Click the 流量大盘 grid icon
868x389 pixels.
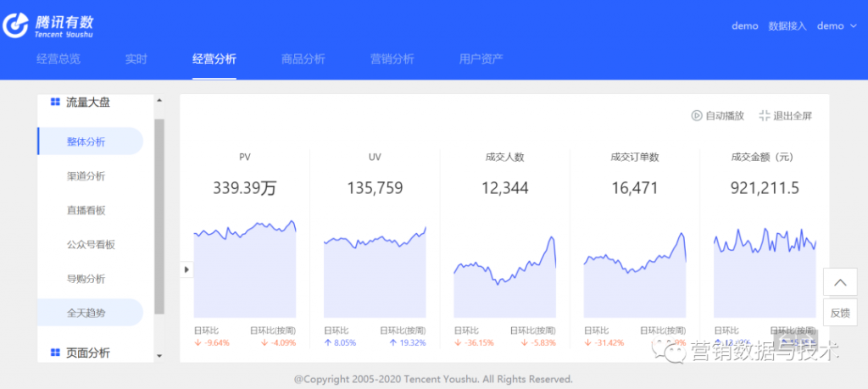tap(55, 103)
